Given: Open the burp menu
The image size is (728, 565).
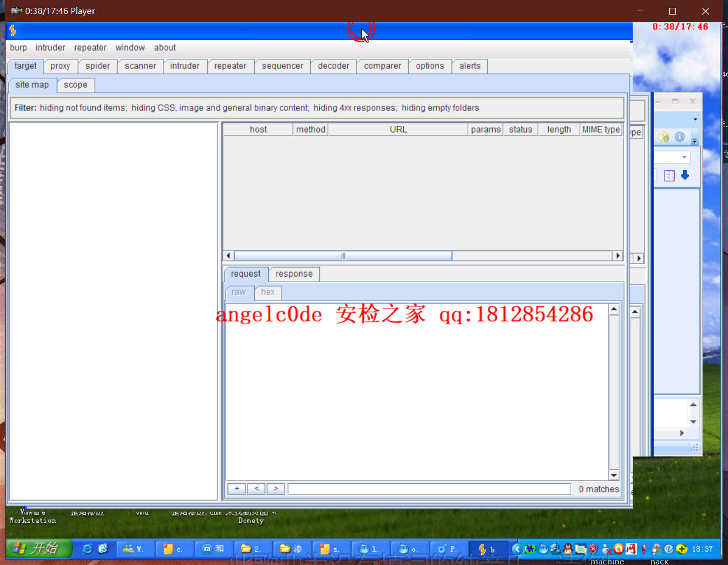Looking at the screenshot, I should tap(18, 48).
